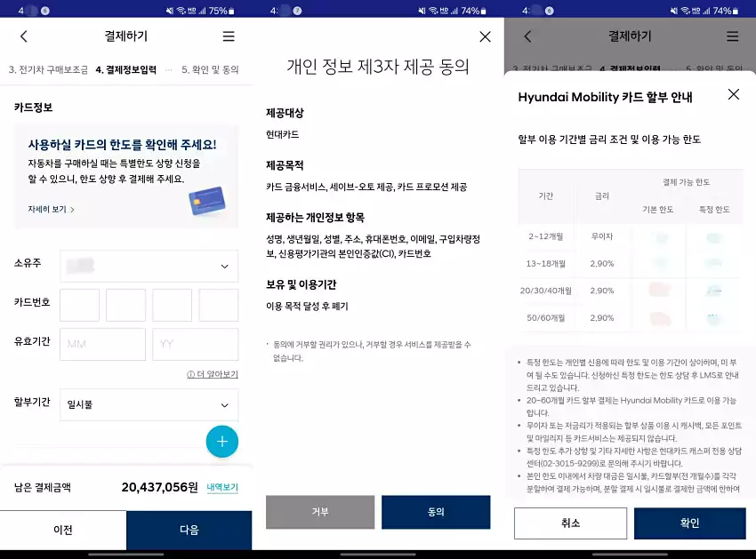Tap 동의 to accept third-party data sharing
This screenshot has height=559, width=756.
tap(435, 513)
